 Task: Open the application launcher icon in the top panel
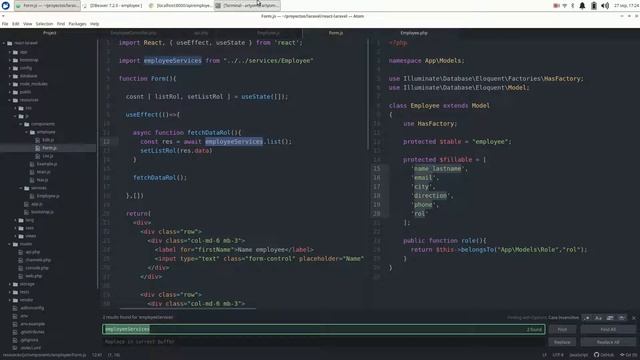tap(6, 5)
